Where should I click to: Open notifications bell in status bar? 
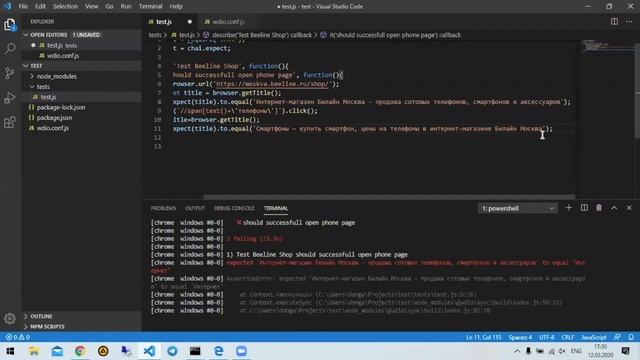pos(631,337)
